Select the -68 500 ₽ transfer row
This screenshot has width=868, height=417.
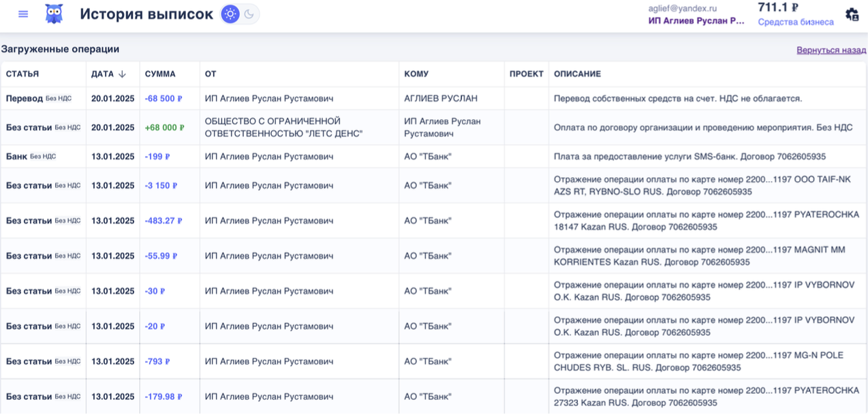click(164, 99)
